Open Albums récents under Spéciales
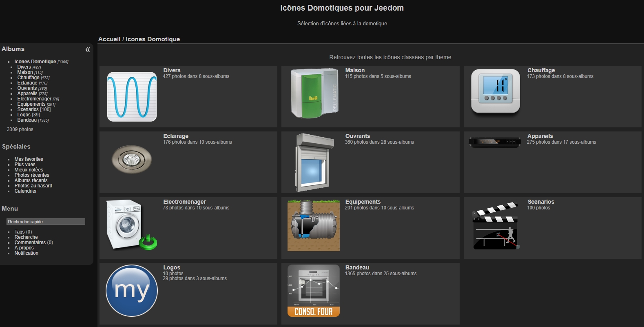This screenshot has width=644, height=327. pyautogui.click(x=31, y=180)
